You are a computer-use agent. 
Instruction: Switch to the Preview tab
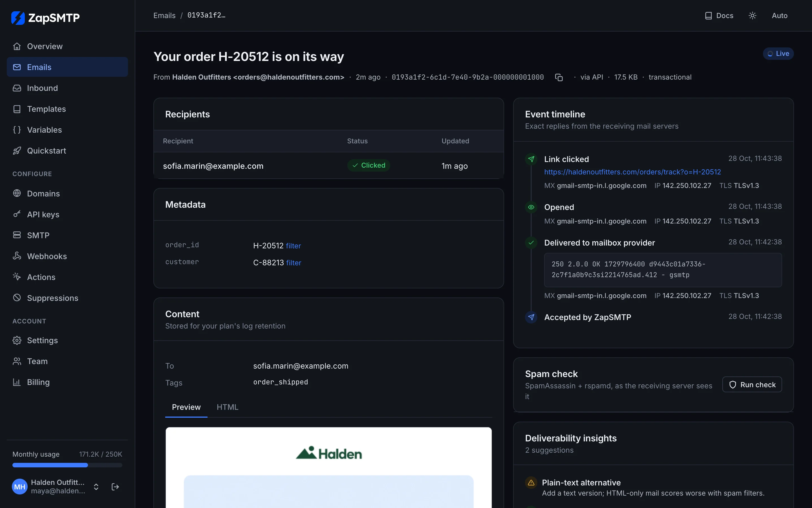[x=186, y=407]
